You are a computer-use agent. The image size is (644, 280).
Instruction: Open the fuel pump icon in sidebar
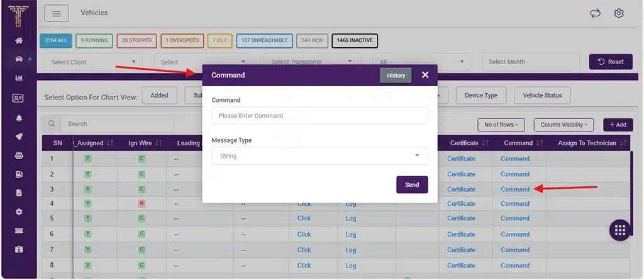click(19, 174)
